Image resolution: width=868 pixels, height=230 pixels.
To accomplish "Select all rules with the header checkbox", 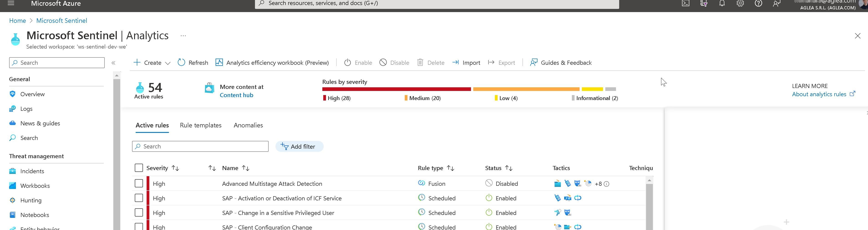I will pos(138,168).
